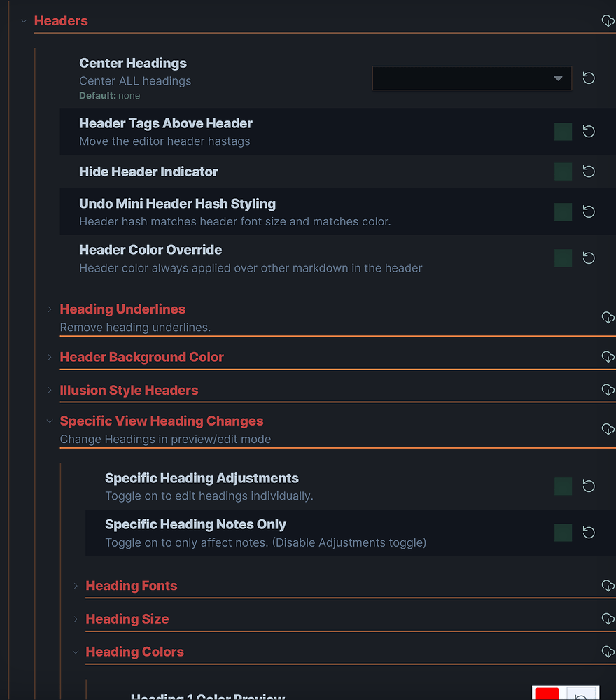Enable Undo Mini Header Hash Styling
The width and height of the screenshot is (616, 700).
[x=563, y=211]
